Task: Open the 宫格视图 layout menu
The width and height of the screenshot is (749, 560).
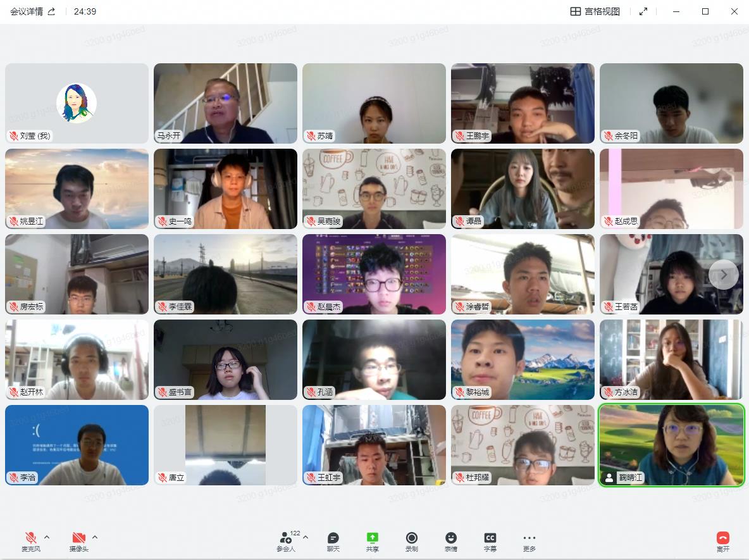Action: (x=595, y=11)
